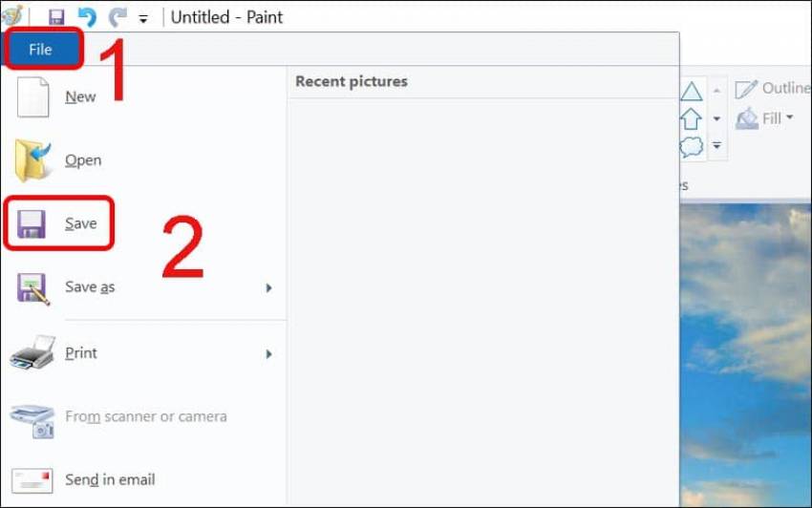Click the Paint palette app icon
The height and width of the screenshot is (508, 812).
pyautogui.click(x=11, y=15)
